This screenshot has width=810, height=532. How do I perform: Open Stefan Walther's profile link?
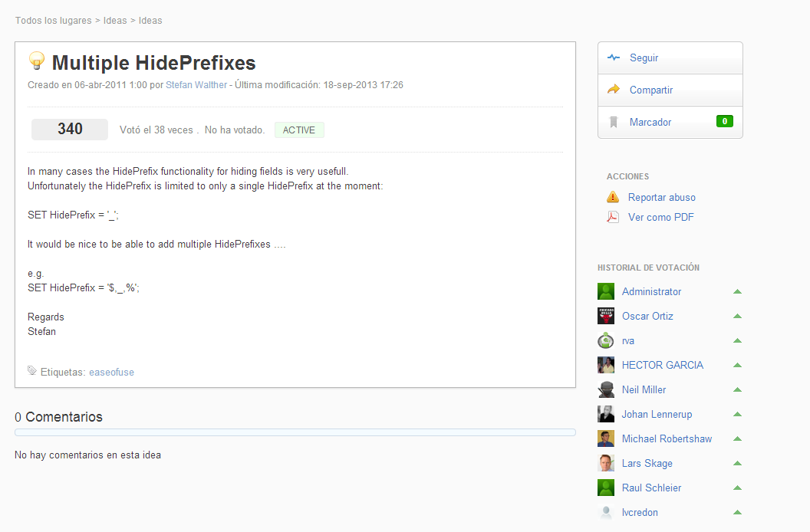coord(196,85)
